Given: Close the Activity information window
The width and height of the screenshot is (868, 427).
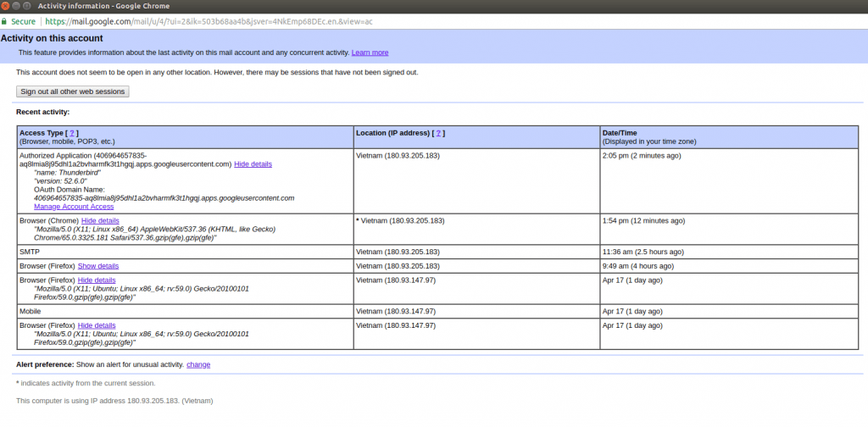Looking at the screenshot, I should tap(6, 6).
